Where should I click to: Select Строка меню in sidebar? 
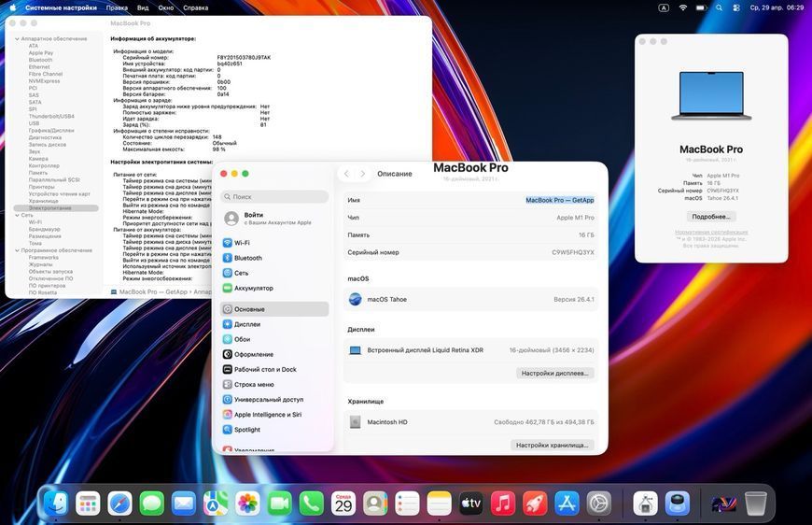coord(274,384)
